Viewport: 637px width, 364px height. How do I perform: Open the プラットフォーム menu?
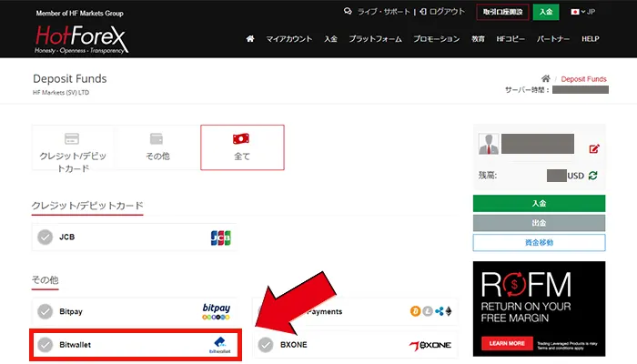click(x=375, y=39)
